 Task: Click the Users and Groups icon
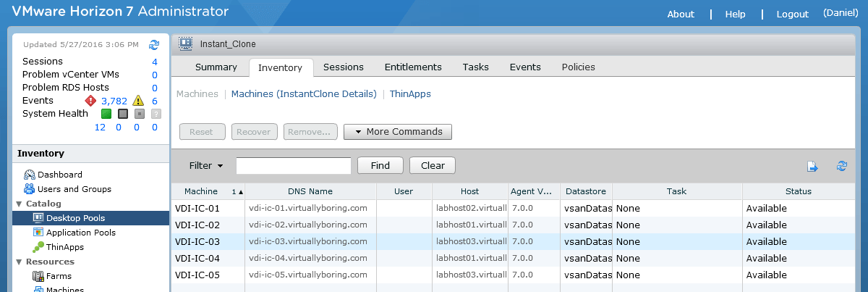pos(30,189)
